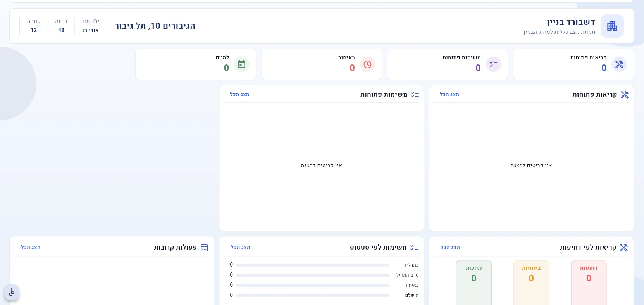Select the orange בינוניות urgency card
This screenshot has height=305, width=644.
531,282
